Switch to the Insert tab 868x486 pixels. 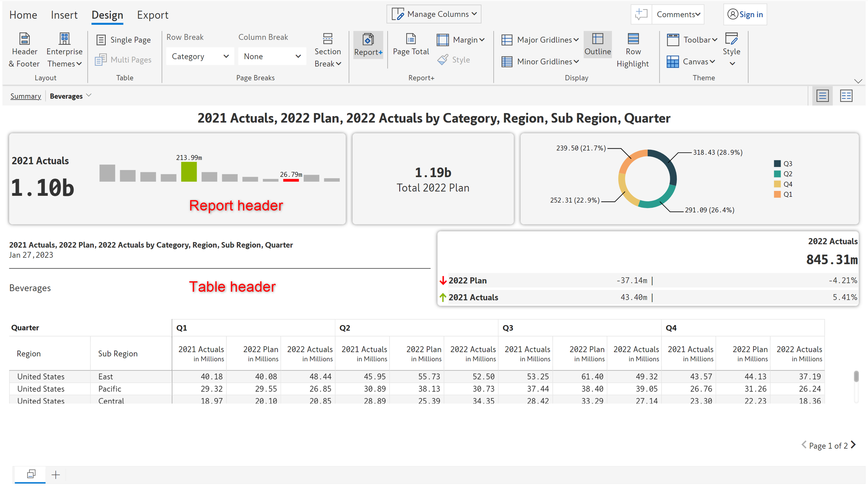[64, 15]
